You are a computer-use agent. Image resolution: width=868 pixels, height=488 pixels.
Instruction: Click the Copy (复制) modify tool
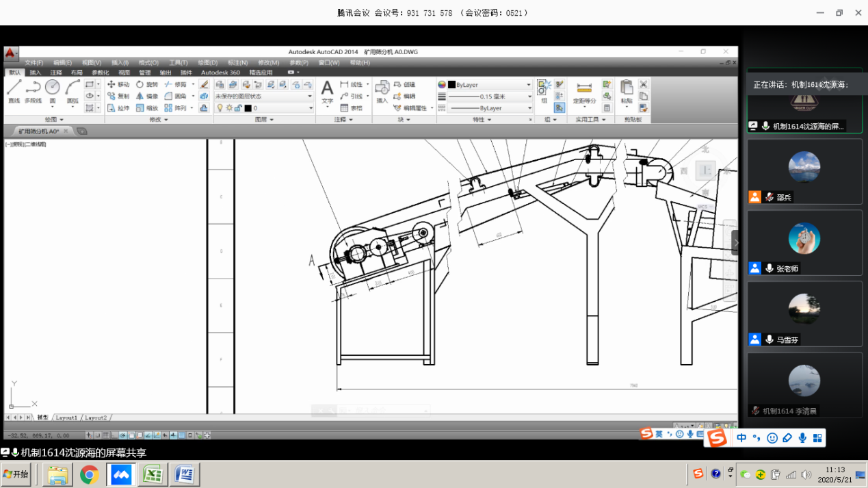[x=118, y=97]
